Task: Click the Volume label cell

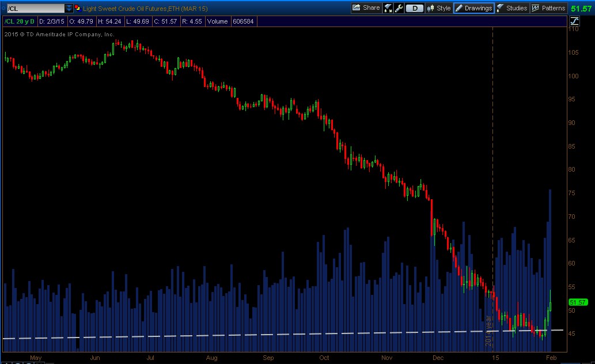Action: click(x=217, y=22)
